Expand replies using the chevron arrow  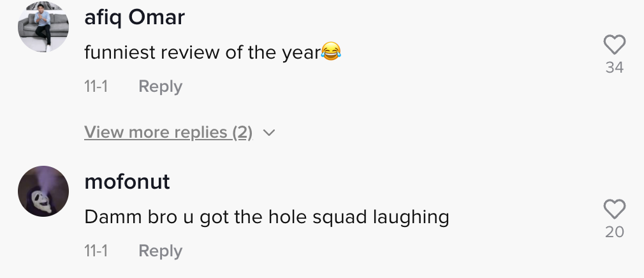pyautogui.click(x=269, y=133)
